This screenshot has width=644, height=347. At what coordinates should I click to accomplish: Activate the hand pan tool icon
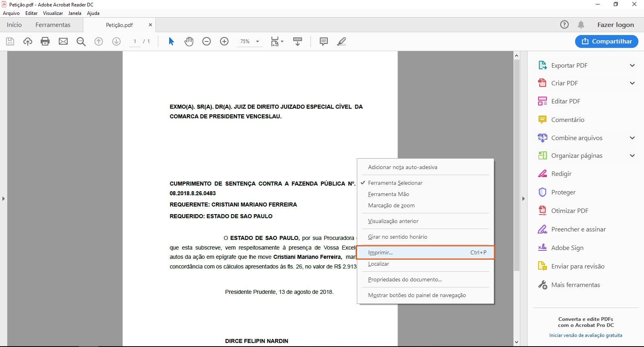[189, 41]
